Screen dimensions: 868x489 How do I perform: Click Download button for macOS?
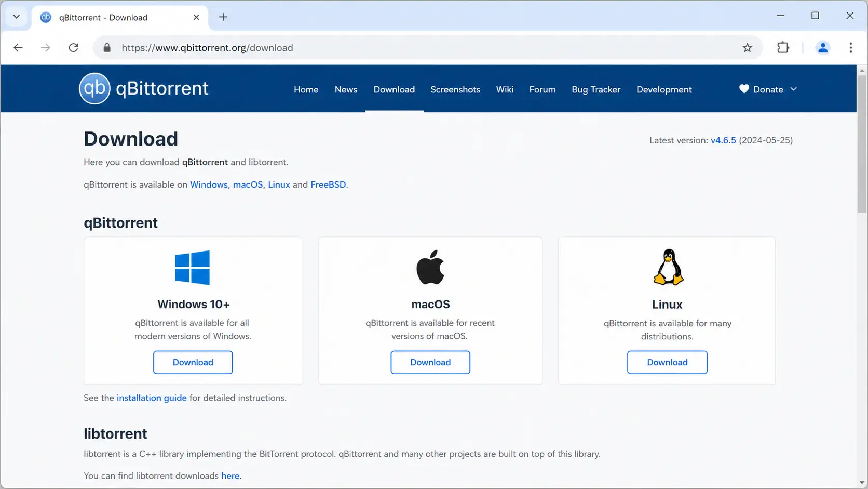[x=430, y=362]
